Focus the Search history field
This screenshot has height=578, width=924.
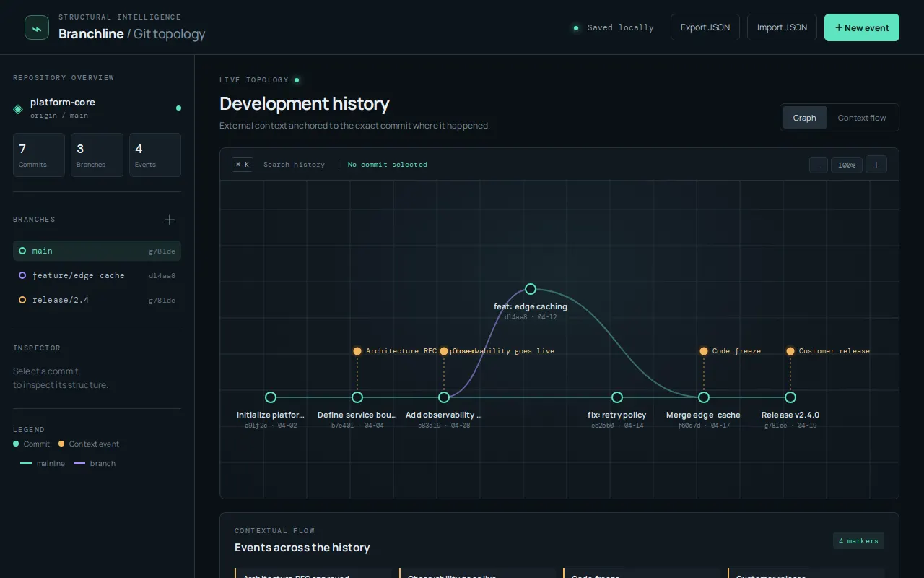pyautogui.click(x=294, y=165)
